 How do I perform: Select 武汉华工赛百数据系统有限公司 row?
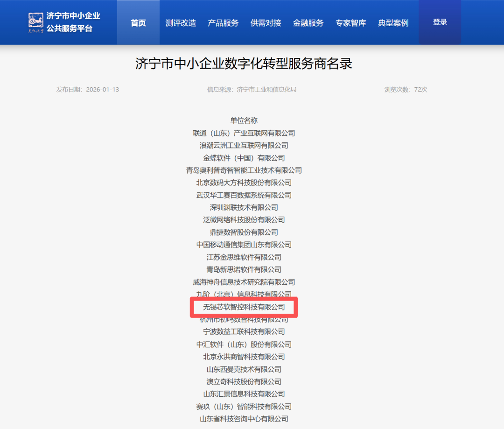(244, 195)
